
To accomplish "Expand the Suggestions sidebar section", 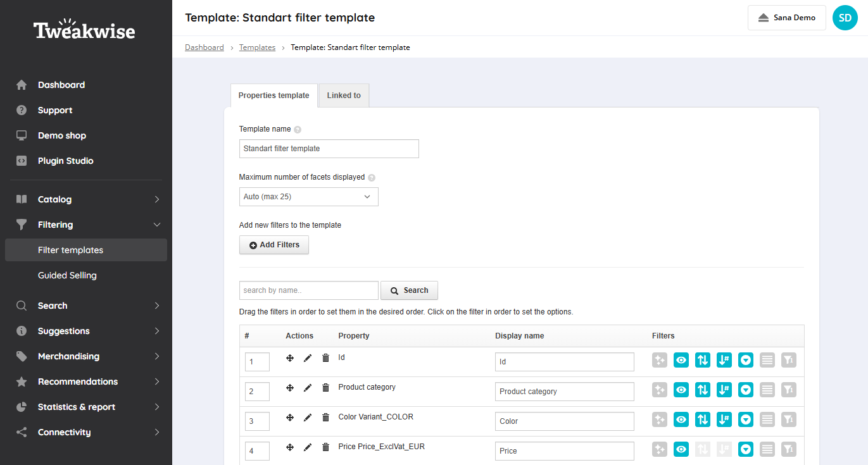I will pyautogui.click(x=86, y=331).
